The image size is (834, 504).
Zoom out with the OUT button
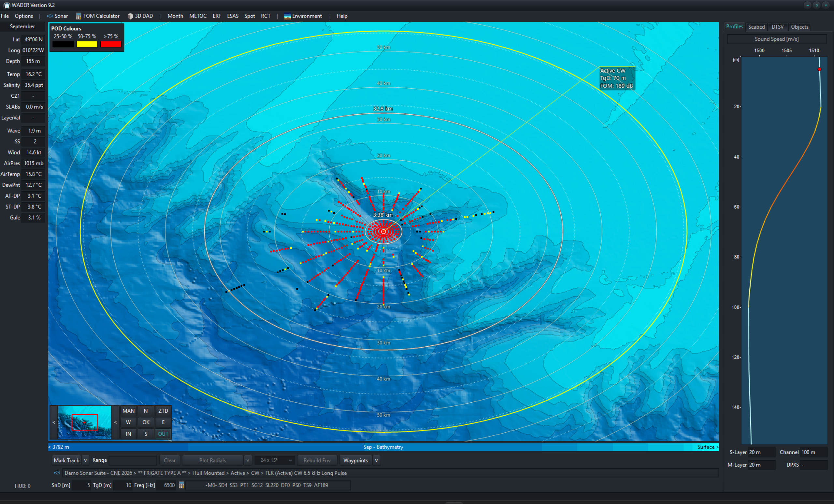[163, 434]
